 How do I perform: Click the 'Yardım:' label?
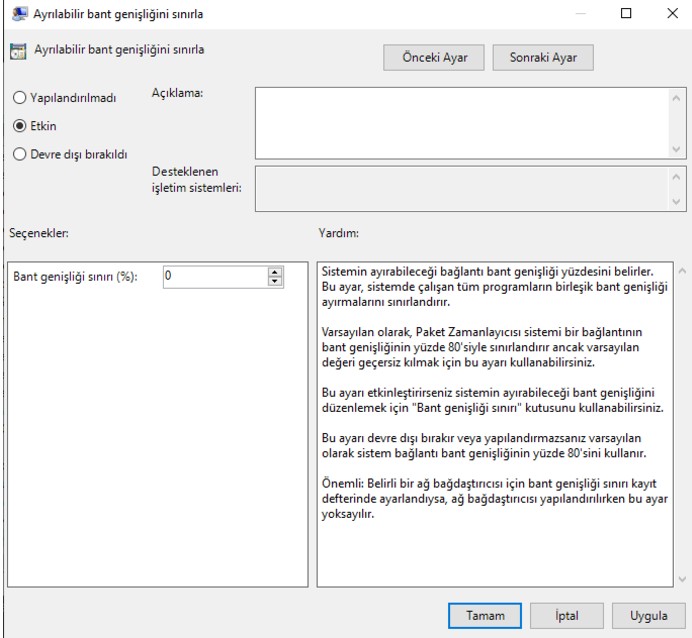pyautogui.click(x=338, y=233)
